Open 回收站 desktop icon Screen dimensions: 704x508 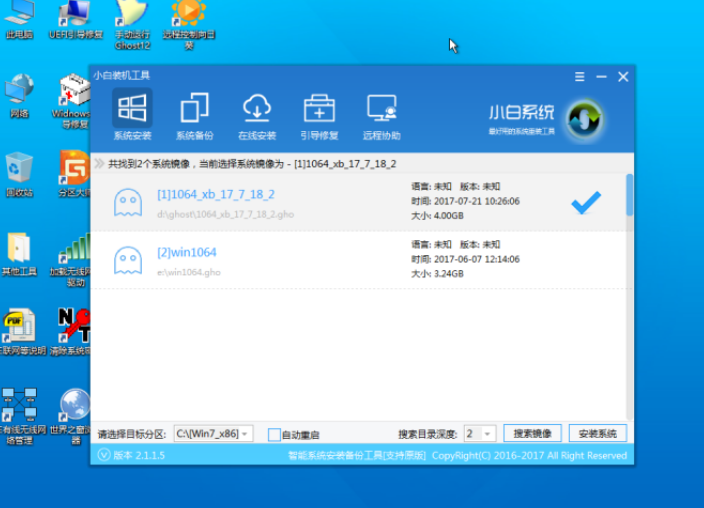[x=19, y=175]
